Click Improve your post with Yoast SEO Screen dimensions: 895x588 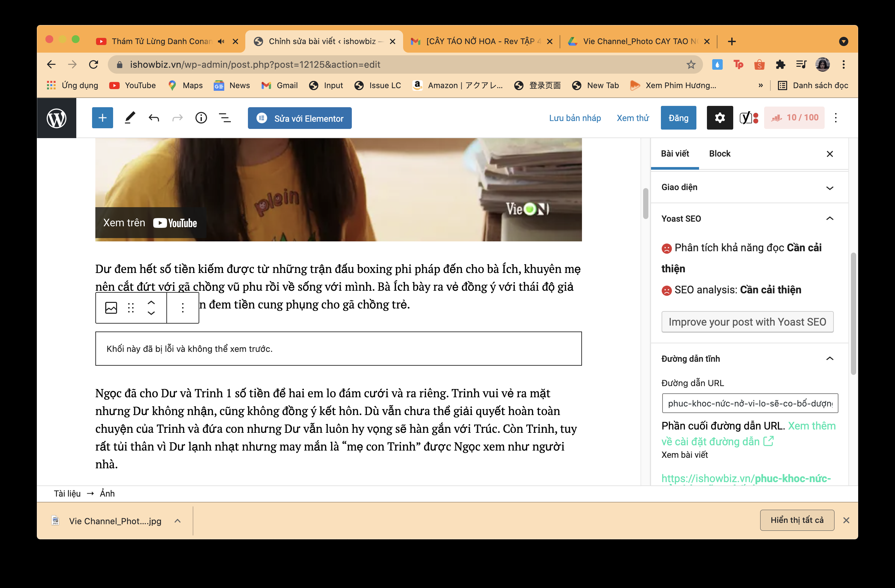[x=747, y=322]
